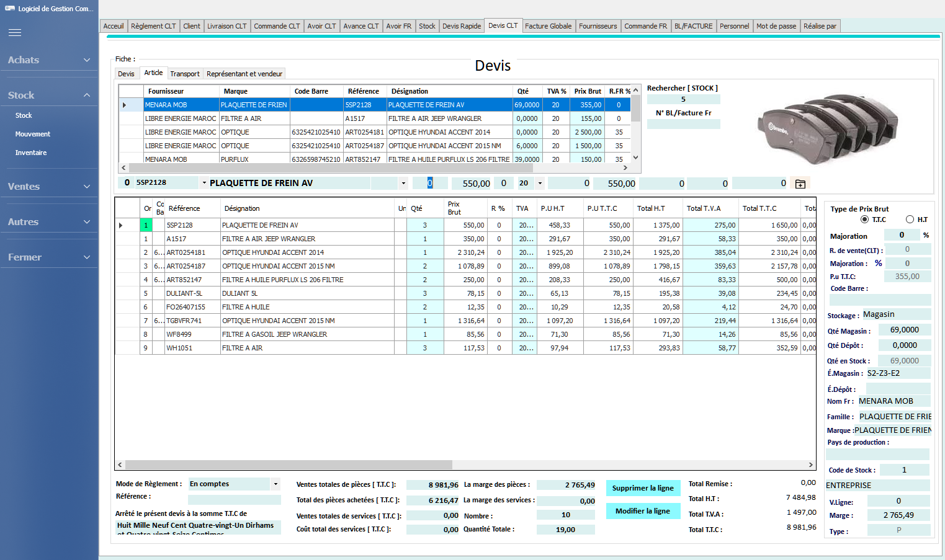Switch to the Facture Globale tab
The width and height of the screenshot is (945, 560).
click(549, 26)
